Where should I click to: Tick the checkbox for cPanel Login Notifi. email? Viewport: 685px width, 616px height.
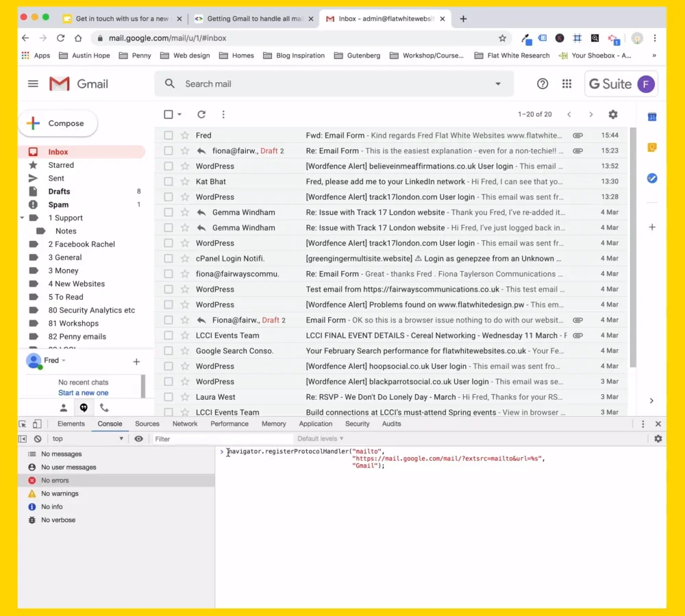(169, 259)
